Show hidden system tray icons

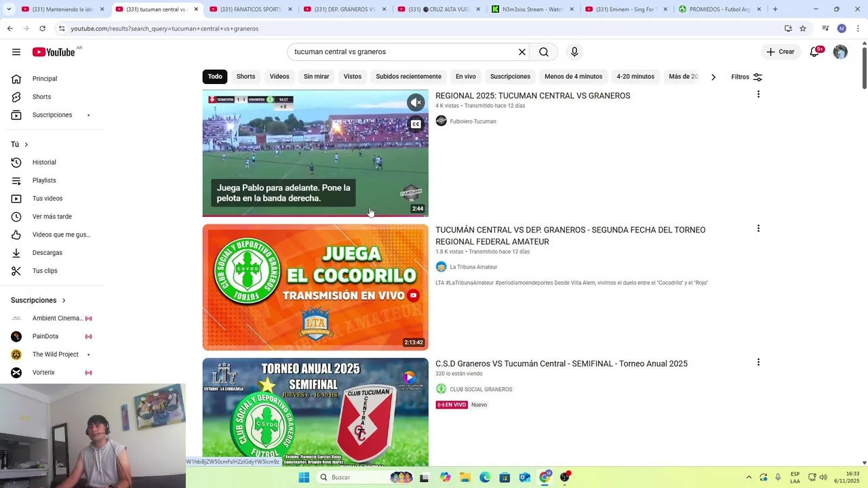click(x=749, y=477)
